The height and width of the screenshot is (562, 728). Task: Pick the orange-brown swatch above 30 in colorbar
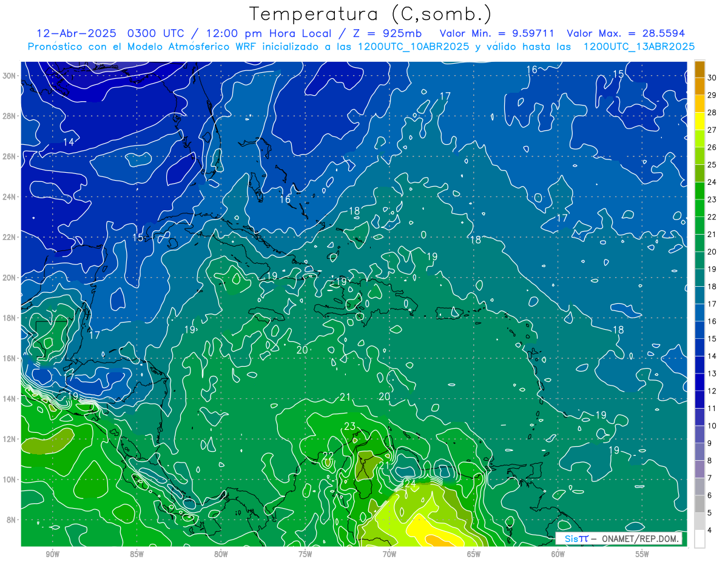[x=699, y=70]
